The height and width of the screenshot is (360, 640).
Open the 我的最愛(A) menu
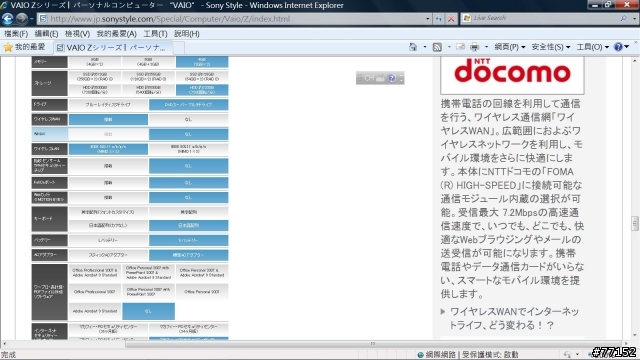point(116,34)
